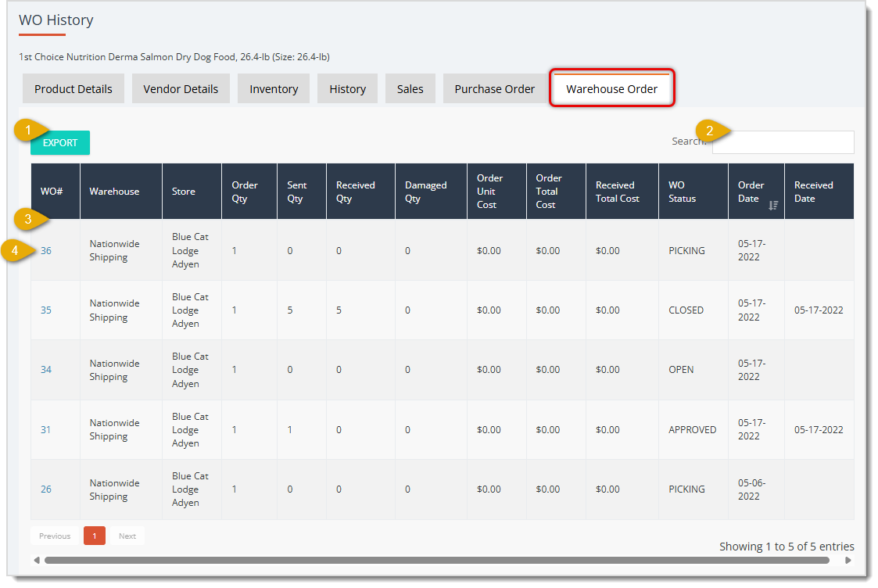Sort by WO# column header
Screen dimensions: 878x588
tap(56, 191)
